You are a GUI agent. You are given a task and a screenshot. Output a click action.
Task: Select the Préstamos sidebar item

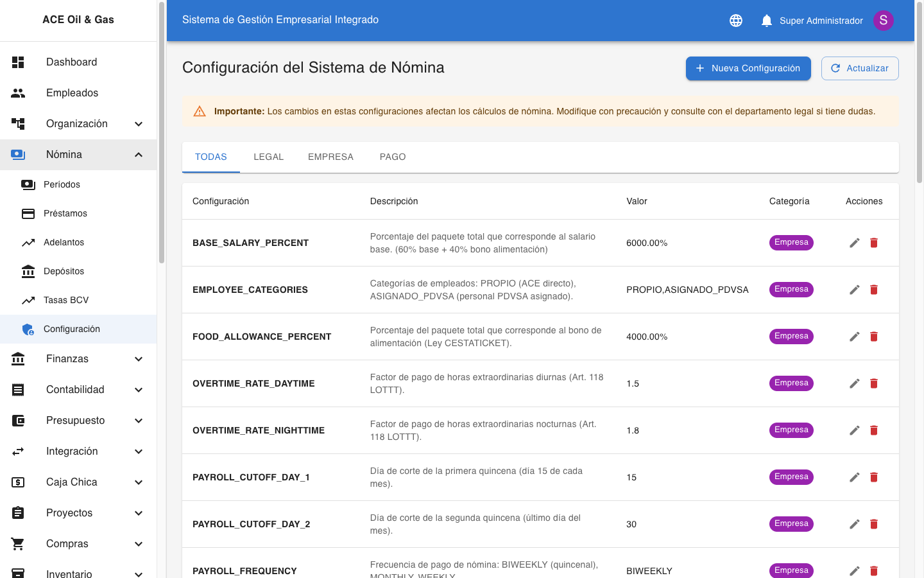65,213
